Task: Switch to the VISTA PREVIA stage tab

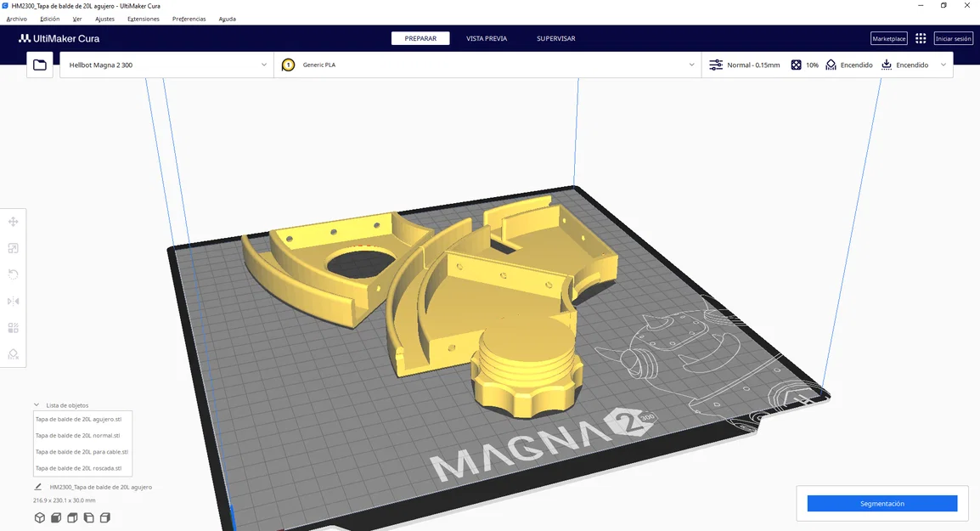Action: click(x=487, y=39)
